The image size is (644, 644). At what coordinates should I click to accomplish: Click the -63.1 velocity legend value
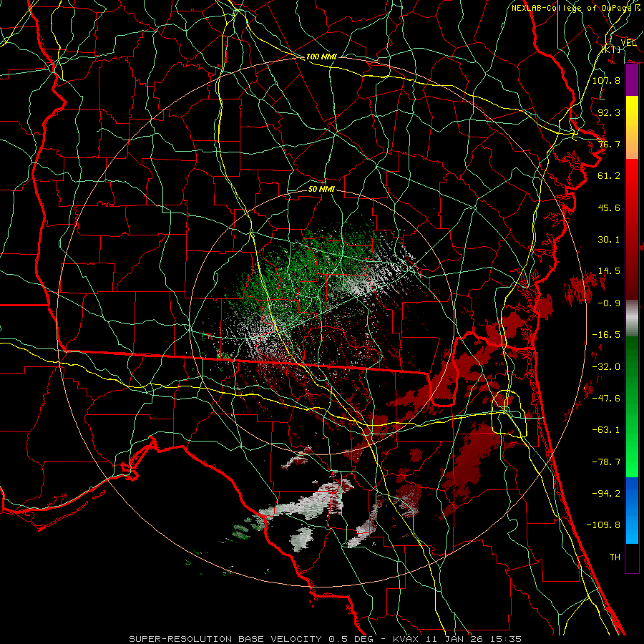(x=606, y=430)
